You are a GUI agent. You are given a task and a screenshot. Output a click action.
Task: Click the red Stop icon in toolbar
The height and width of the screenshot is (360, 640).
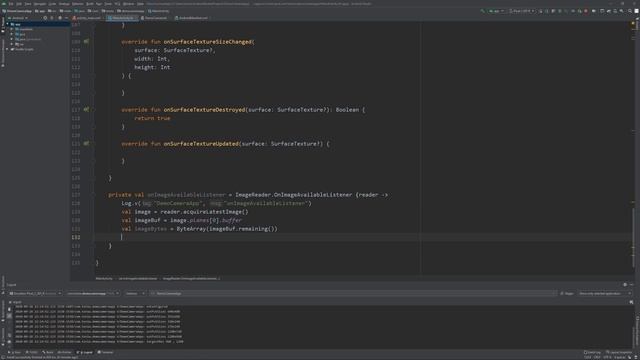586,11
